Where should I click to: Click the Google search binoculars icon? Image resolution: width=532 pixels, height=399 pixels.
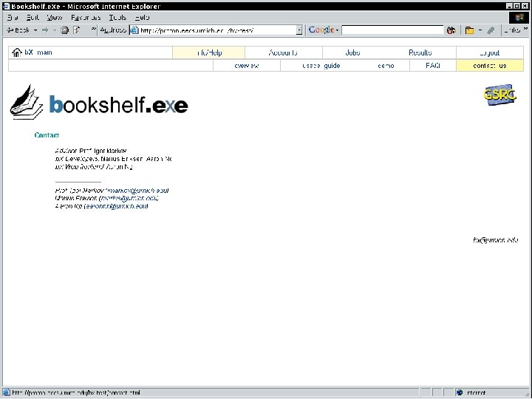coord(451,30)
